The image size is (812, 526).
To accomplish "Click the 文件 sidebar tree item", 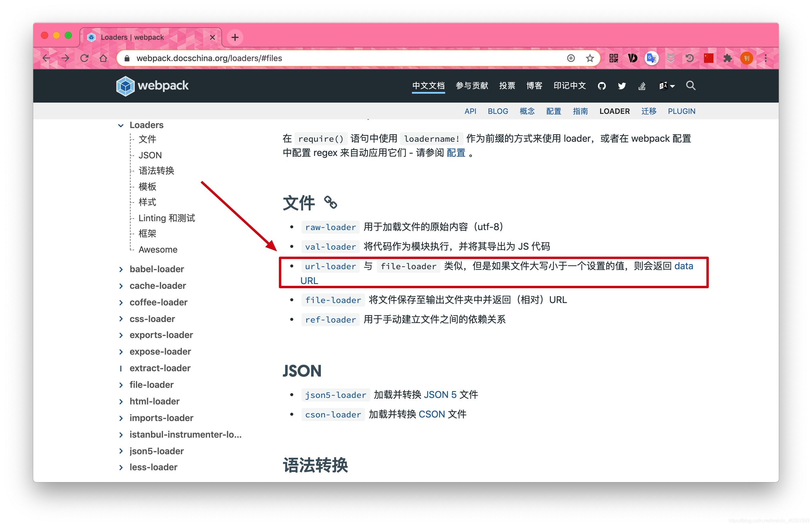I will click(147, 139).
